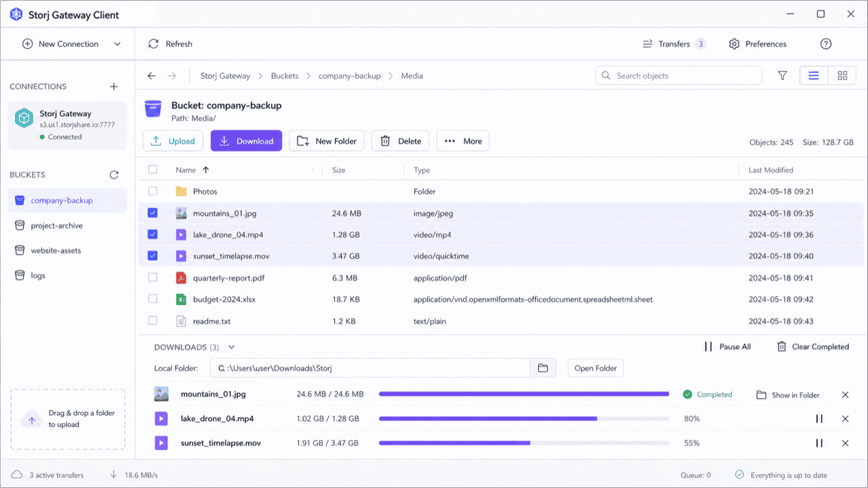Viewport: 868px width, 488px height.
Task: Click the lake_drone_04.mp4 progress bar
Action: tap(524, 419)
